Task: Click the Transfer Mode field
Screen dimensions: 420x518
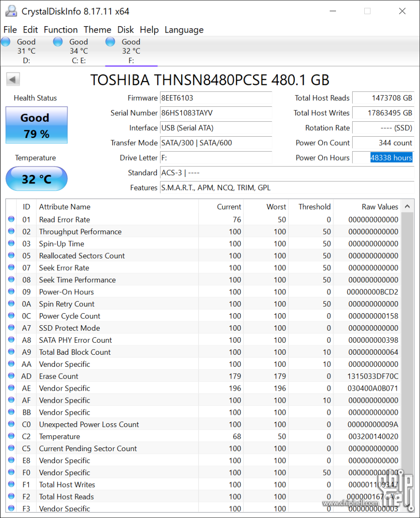Action: point(216,143)
